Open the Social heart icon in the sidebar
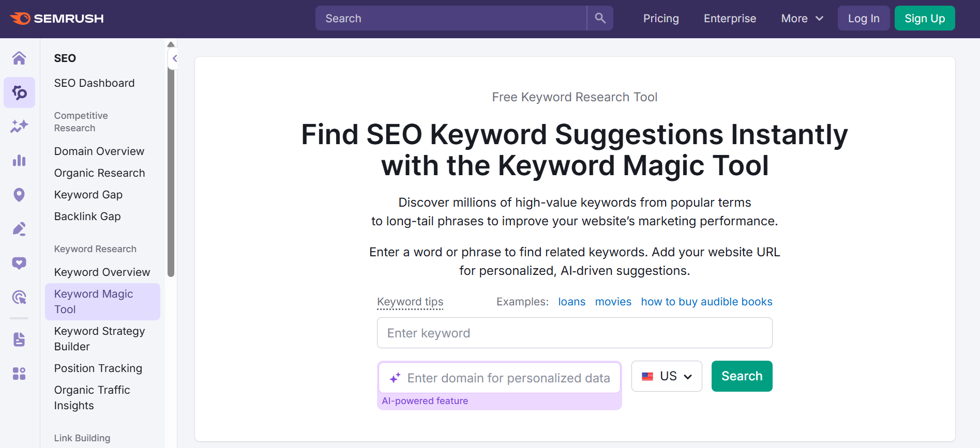Viewport: 980px width, 448px height. [x=19, y=263]
